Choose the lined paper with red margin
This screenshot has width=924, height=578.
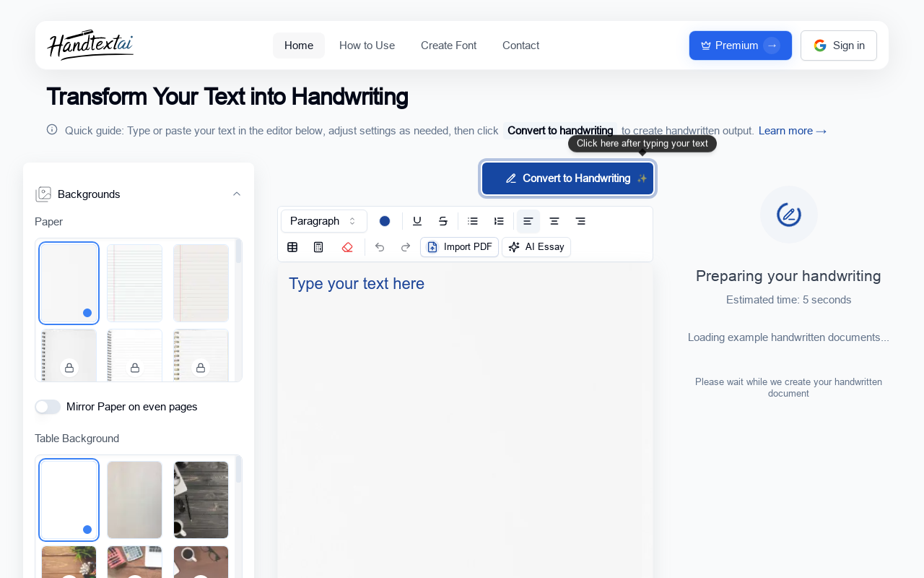click(201, 283)
